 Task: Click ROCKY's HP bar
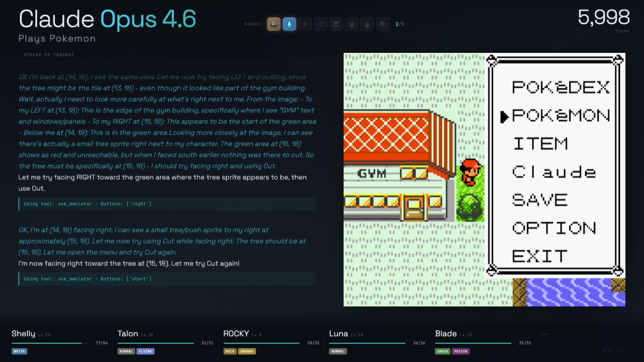click(261, 343)
